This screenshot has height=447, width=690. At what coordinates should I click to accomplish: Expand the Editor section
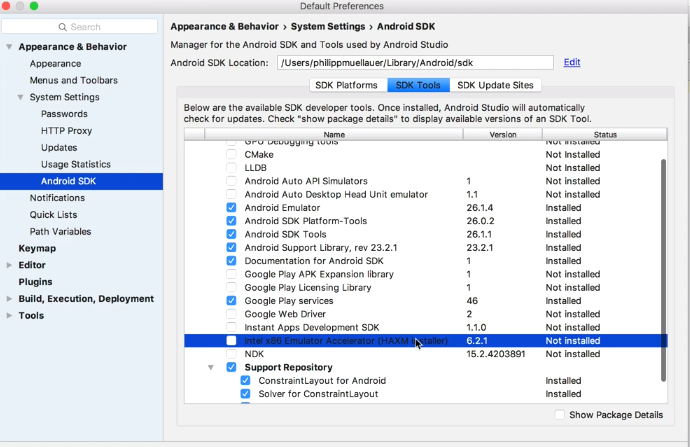click(9, 265)
